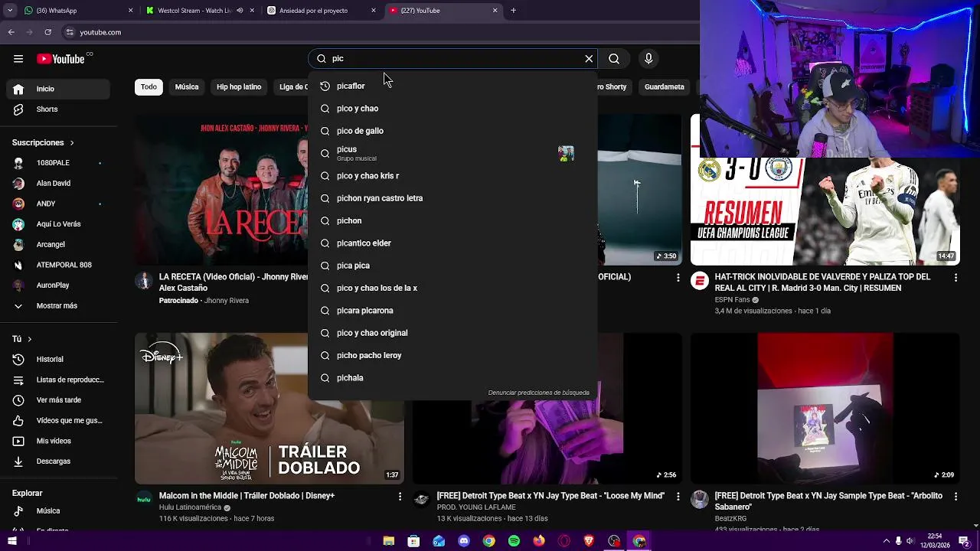This screenshot has height=551, width=980.
Task: Select the 'pichon' suggestion
Action: click(452, 220)
